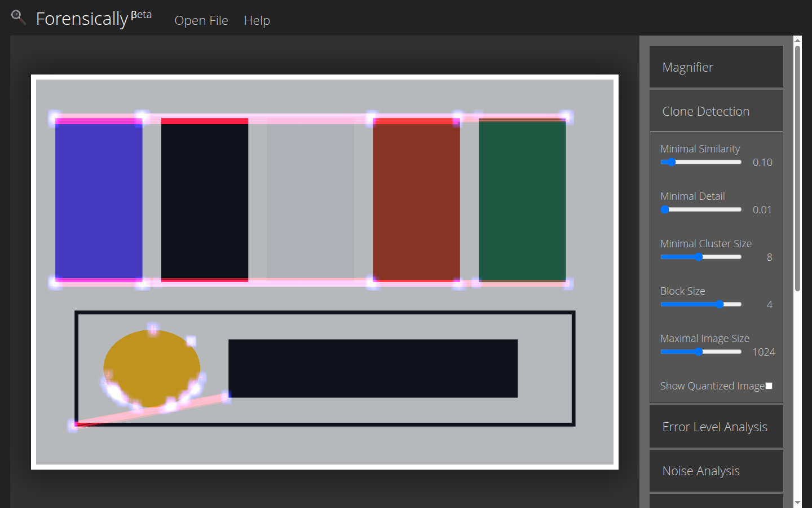
Task: Adjust the Minimal Detail slider
Action: tap(701, 209)
